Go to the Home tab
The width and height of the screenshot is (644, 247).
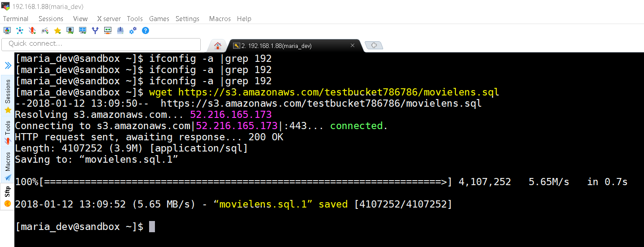point(218,46)
